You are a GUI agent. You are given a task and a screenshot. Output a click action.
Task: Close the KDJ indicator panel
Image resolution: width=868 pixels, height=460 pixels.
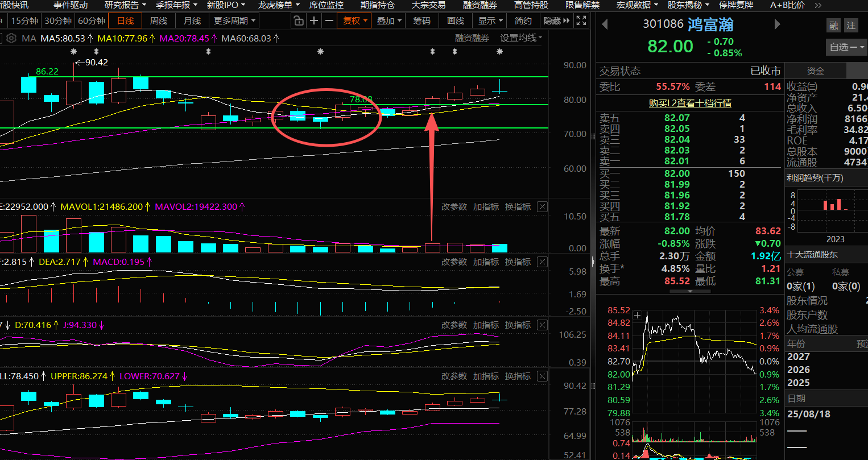click(542, 325)
